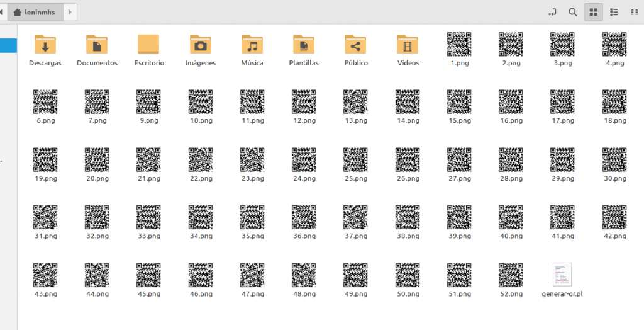This screenshot has width=644, height=330.
Task: Open the Vídeos folder
Action: (408, 45)
